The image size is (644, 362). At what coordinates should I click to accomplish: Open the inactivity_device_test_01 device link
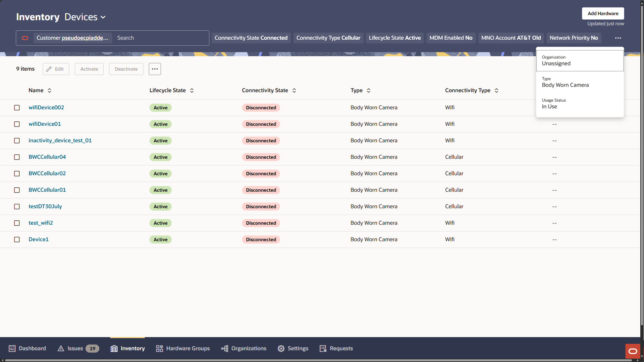click(x=60, y=140)
